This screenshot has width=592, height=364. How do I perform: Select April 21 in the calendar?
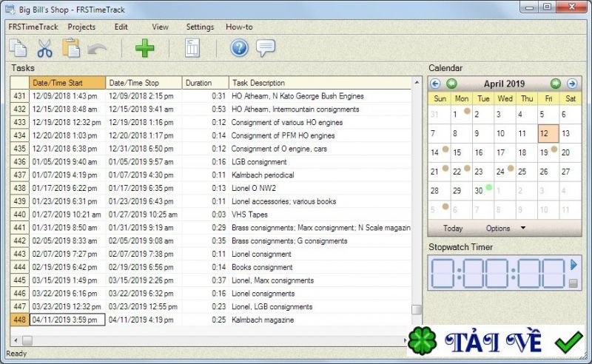click(439, 172)
